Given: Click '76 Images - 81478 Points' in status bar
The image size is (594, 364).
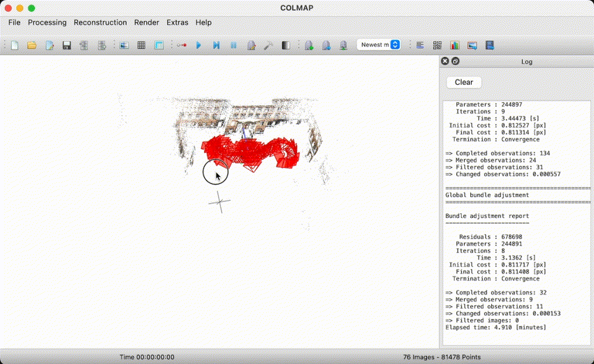Looking at the screenshot, I should [x=442, y=357].
